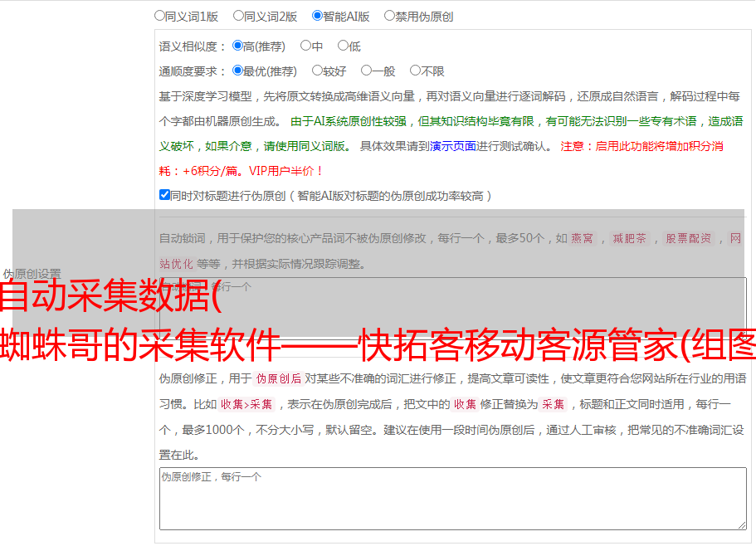Viewport: 756px width, 546px height.
Task: Click the 伪原创设置 label
Action: (x=32, y=274)
